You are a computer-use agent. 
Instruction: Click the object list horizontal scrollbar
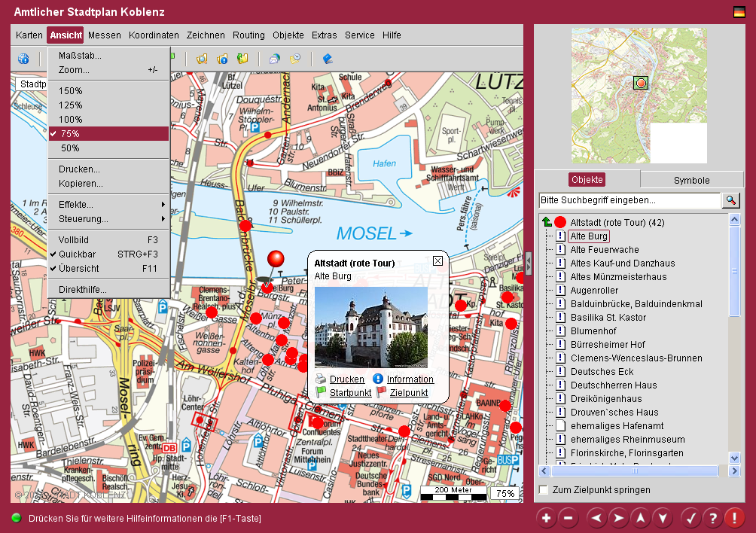pyautogui.click(x=634, y=471)
